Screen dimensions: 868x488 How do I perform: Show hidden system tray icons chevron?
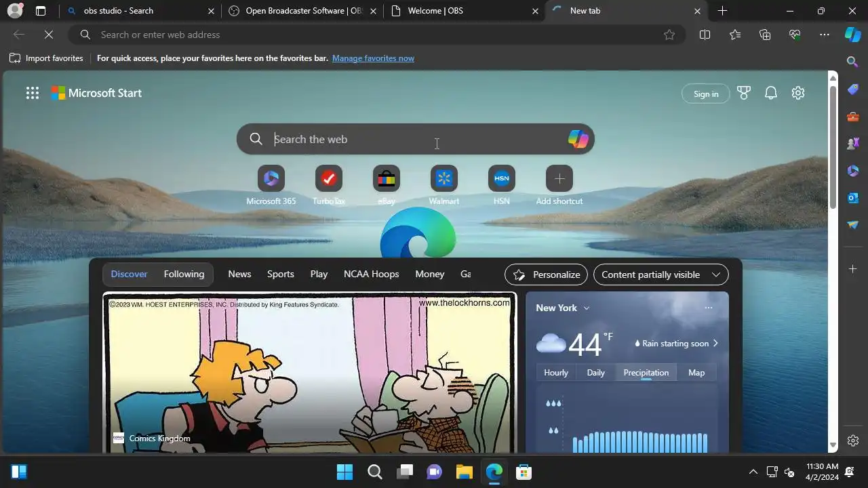click(753, 472)
